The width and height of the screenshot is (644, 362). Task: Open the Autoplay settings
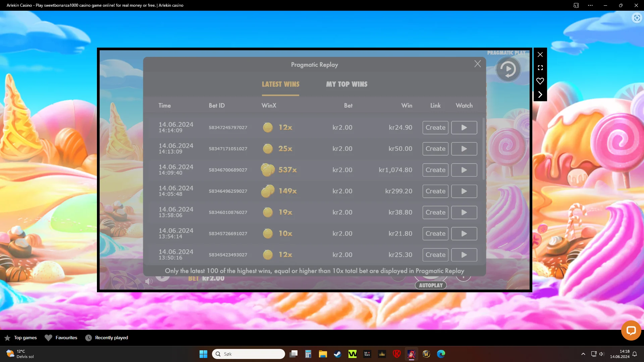(x=431, y=285)
